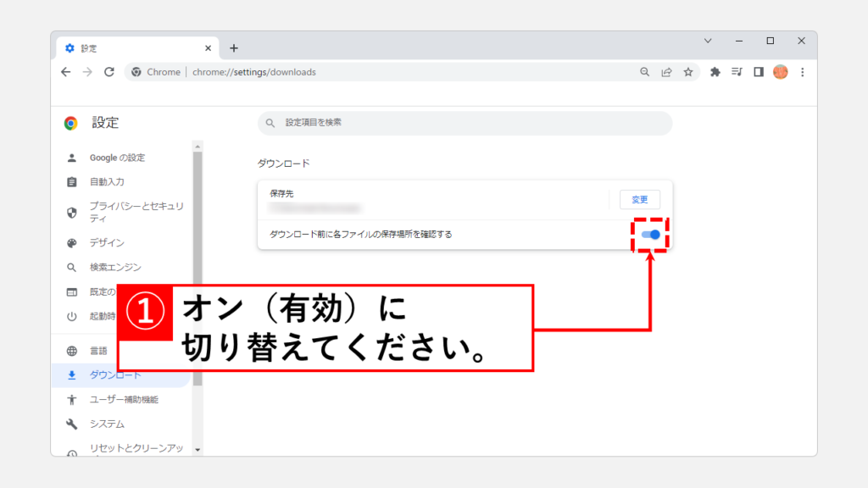Click the 設定項目を検索 search field
This screenshot has height=488, width=868.
[x=465, y=123]
